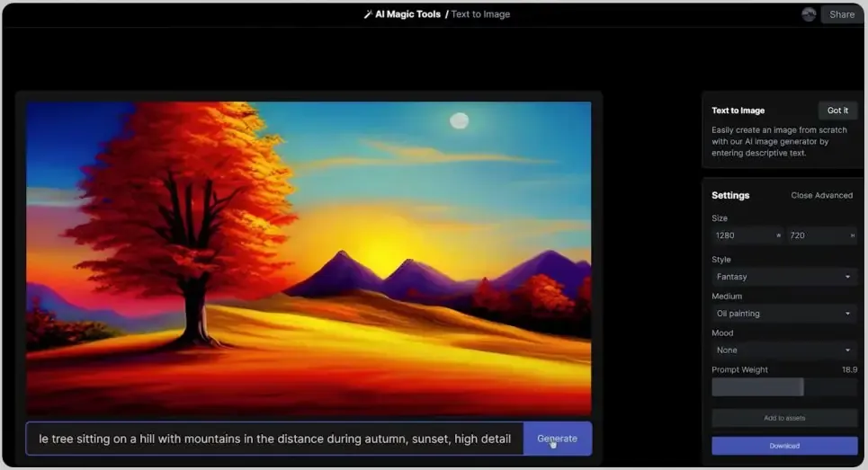The height and width of the screenshot is (470, 868).
Task: Click the magic wand icon beside AI Magic Tools
Action: point(368,14)
